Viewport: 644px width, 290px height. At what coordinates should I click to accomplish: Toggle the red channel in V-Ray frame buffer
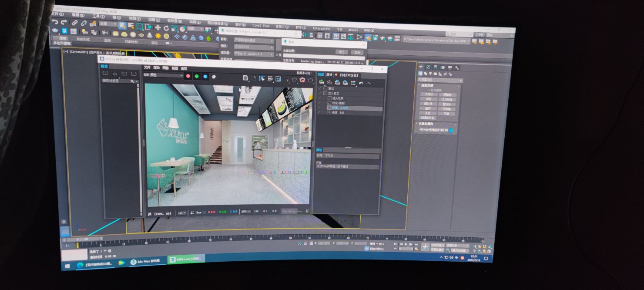[x=188, y=76]
